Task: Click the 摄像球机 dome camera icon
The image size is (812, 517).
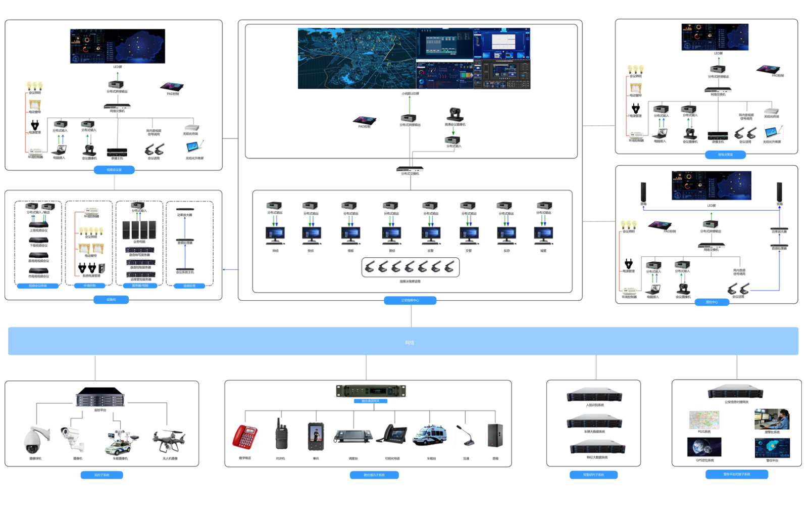Action: pyautogui.click(x=36, y=440)
